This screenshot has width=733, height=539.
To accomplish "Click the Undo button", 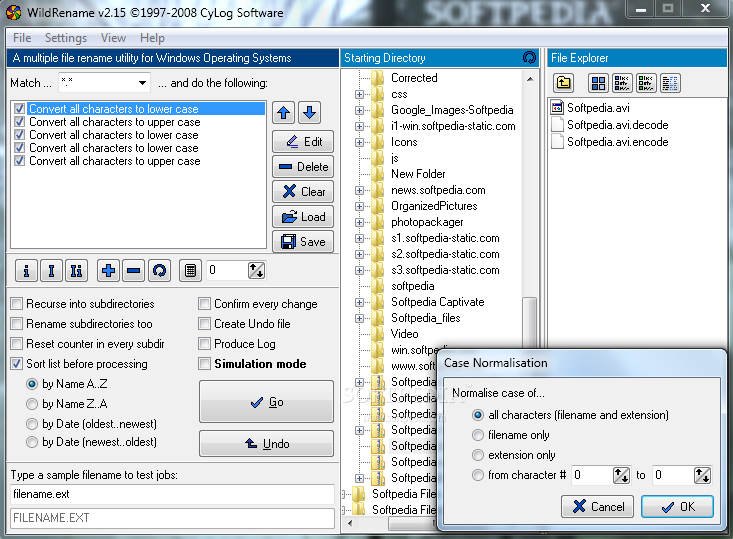I will pos(266,444).
